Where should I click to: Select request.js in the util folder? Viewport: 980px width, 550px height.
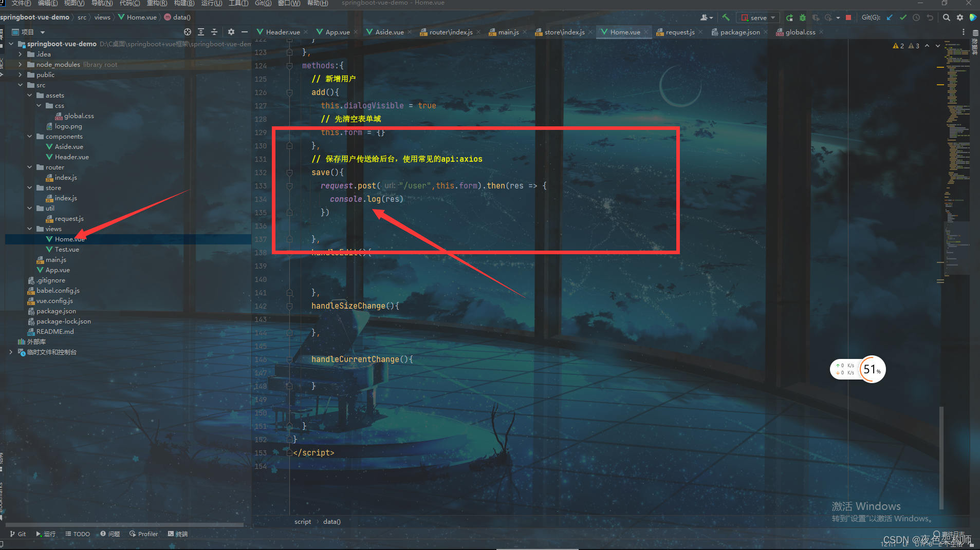point(69,219)
